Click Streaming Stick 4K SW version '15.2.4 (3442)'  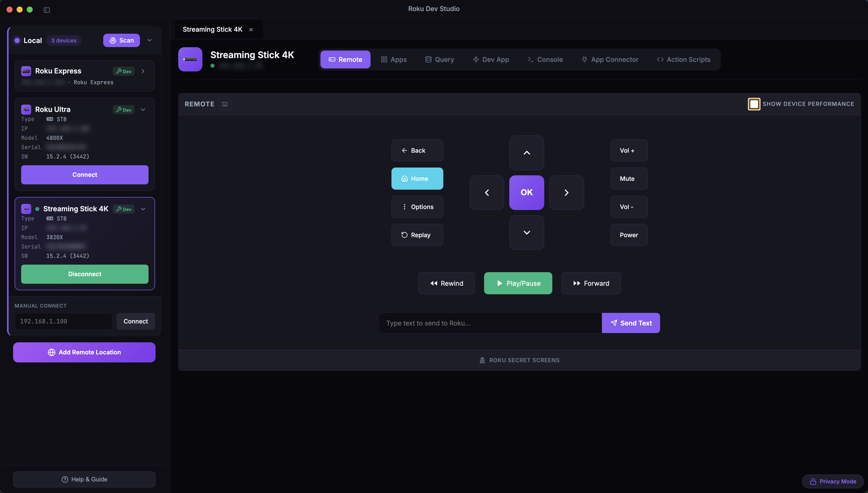pyautogui.click(x=68, y=256)
